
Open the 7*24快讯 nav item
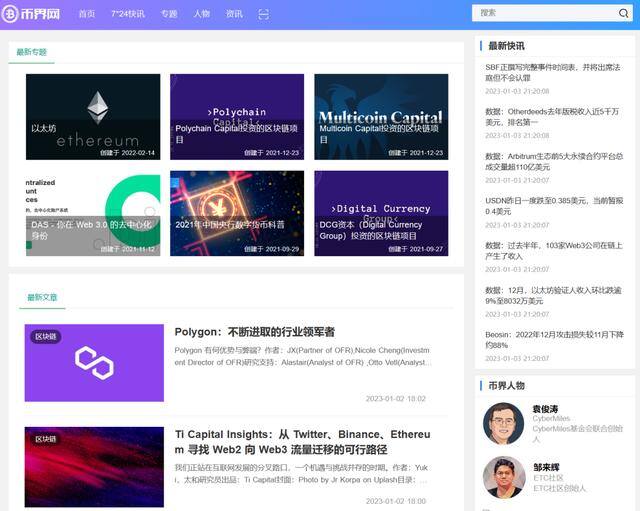click(128, 14)
